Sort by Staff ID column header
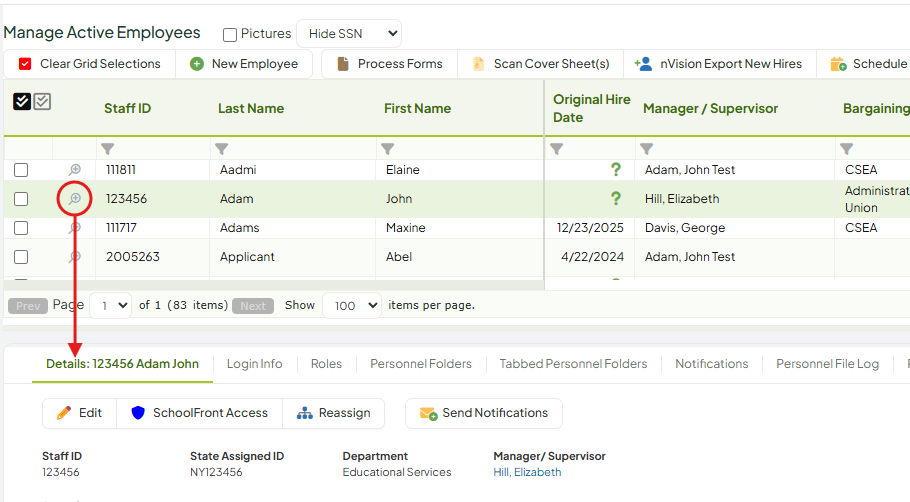Image resolution: width=910 pixels, height=502 pixels. 128,109
